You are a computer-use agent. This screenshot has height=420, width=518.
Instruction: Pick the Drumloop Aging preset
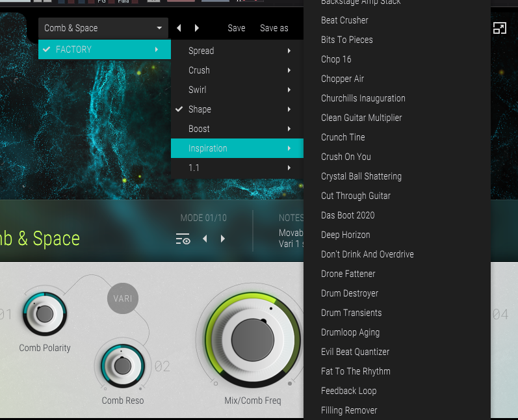pos(397,332)
